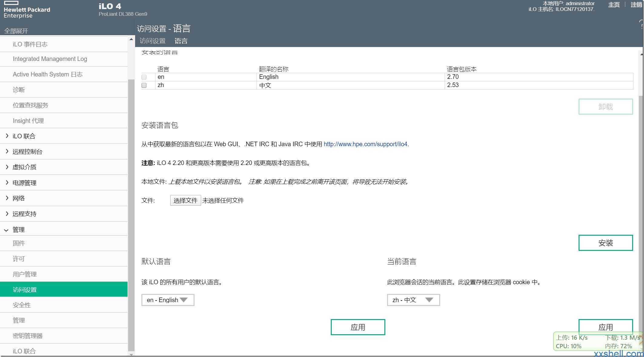Click the 安装 install button
This screenshot has width=644, height=357.
click(x=606, y=243)
